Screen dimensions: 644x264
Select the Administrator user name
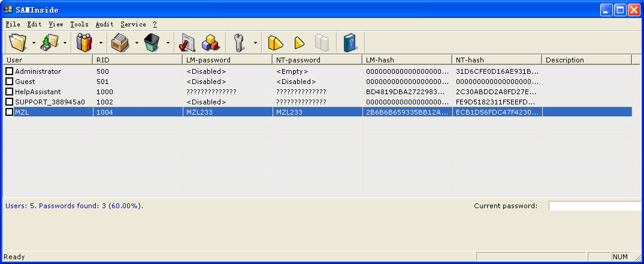[38, 71]
